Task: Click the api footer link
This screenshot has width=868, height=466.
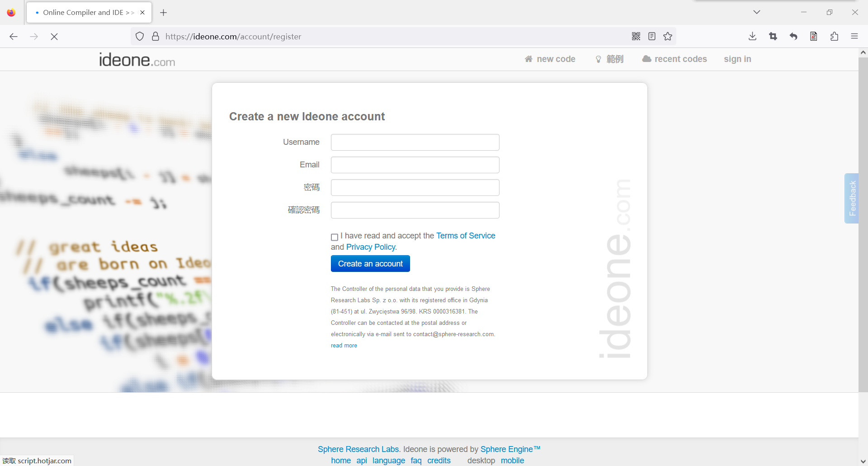Action: pyautogui.click(x=362, y=461)
